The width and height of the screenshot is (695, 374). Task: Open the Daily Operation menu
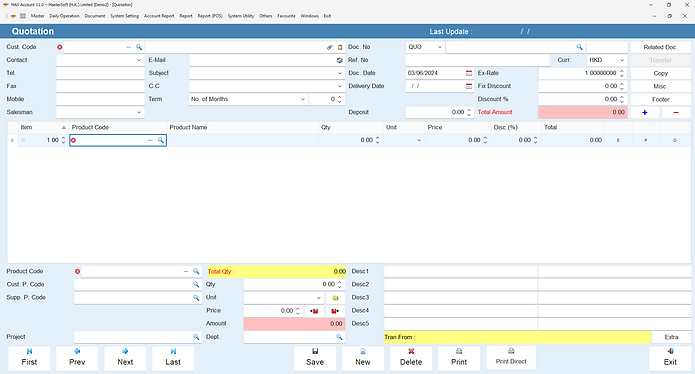tap(64, 16)
